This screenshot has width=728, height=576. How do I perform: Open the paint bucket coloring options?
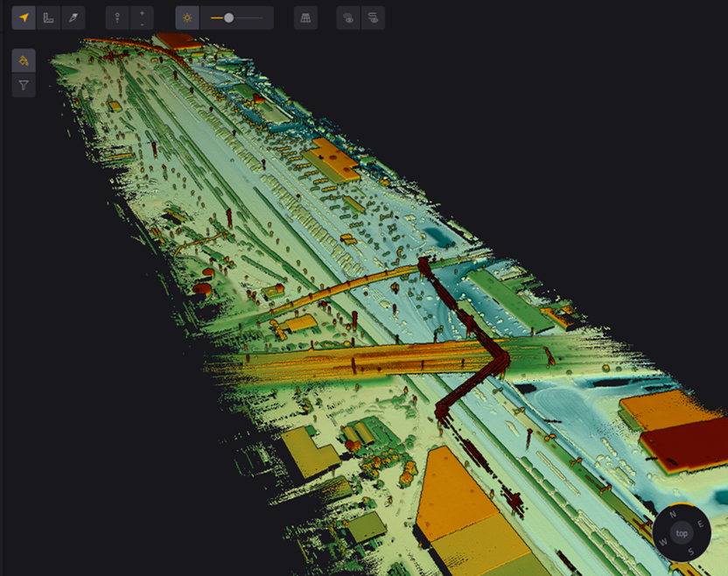24,60
